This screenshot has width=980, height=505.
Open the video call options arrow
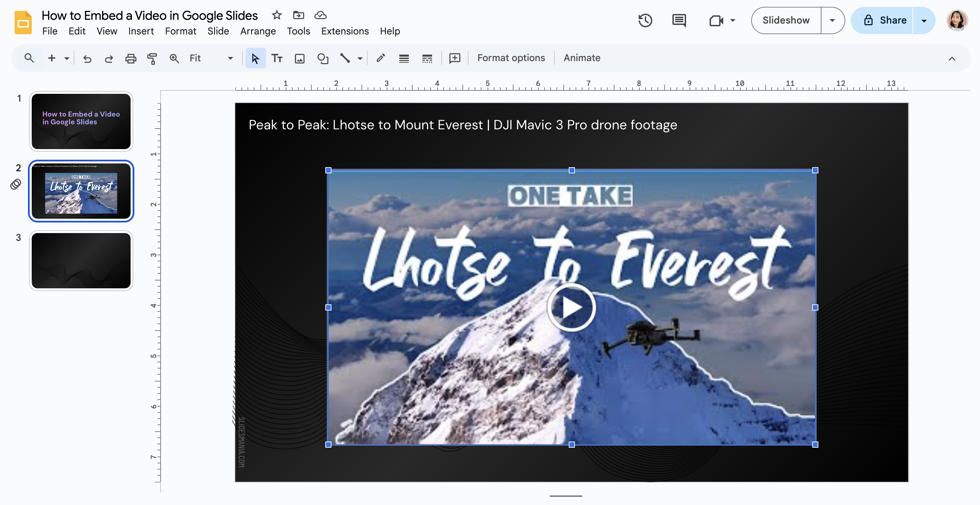(x=733, y=20)
